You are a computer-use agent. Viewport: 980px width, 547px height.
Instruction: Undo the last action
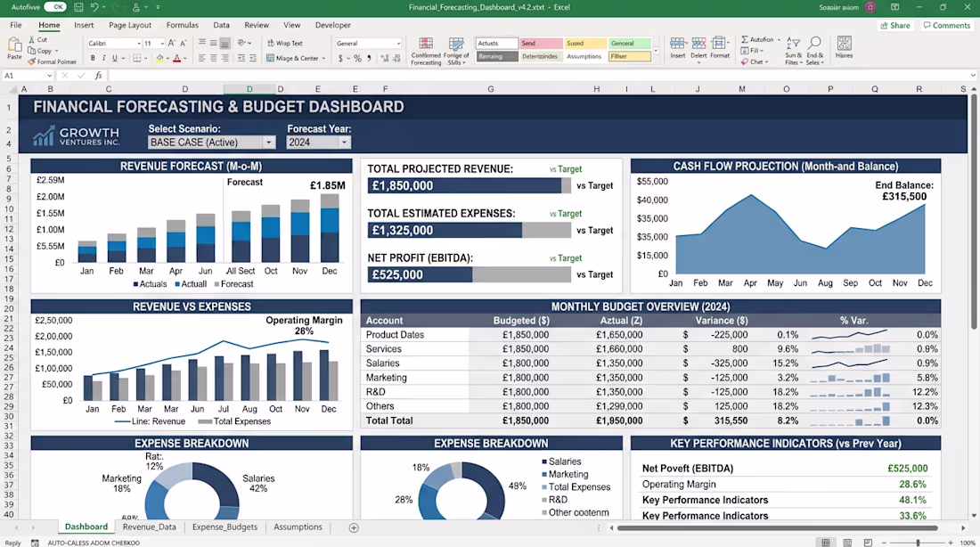pos(94,7)
